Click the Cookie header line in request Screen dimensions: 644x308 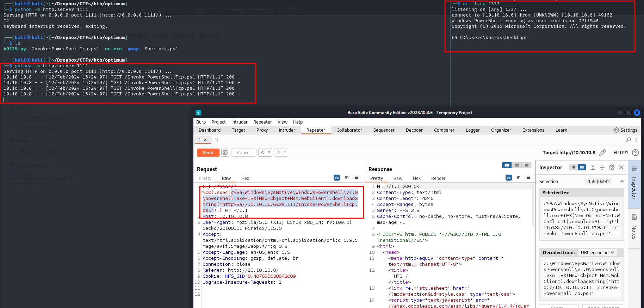[x=249, y=276]
